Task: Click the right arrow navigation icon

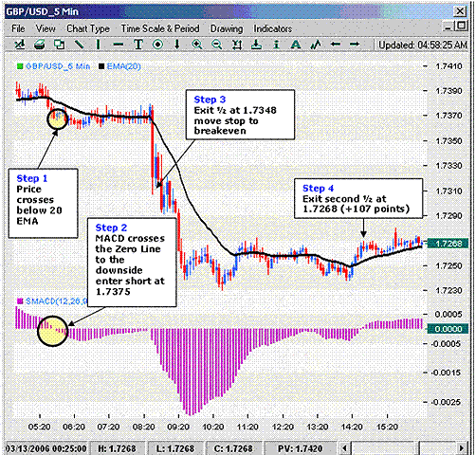Action: click(355, 44)
